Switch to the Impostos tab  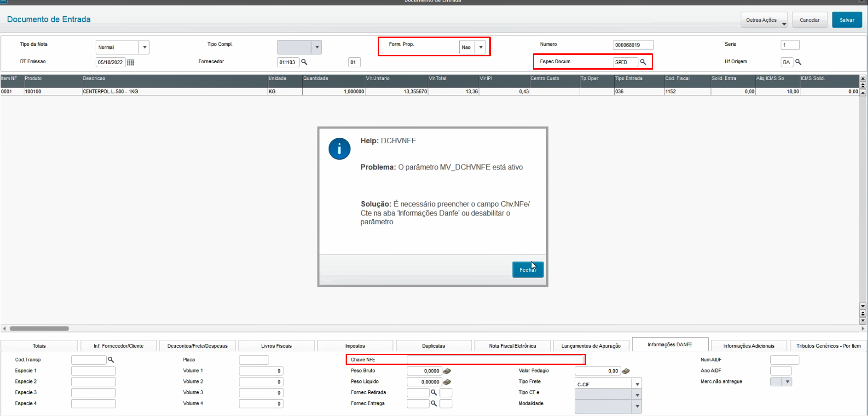click(x=355, y=346)
